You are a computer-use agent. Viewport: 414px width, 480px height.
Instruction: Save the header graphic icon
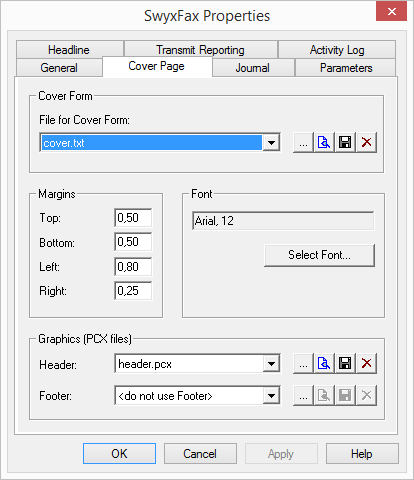(345, 364)
